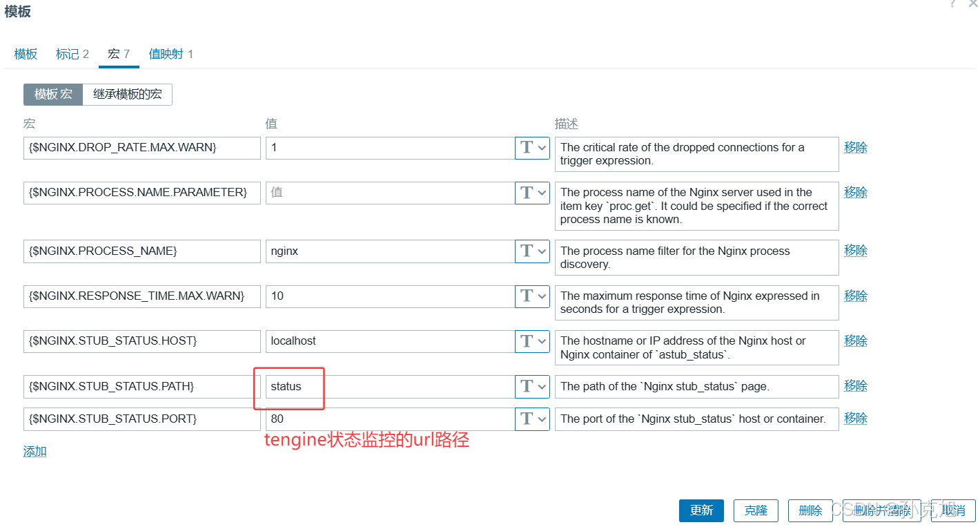Select the 继承模板的宏 toggle option
The image size is (980, 527).
coord(128,95)
